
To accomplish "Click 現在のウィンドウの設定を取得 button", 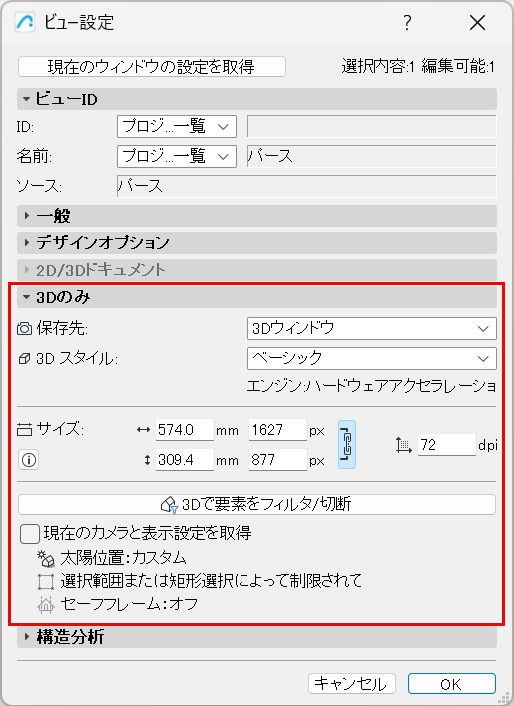I will click(152, 67).
